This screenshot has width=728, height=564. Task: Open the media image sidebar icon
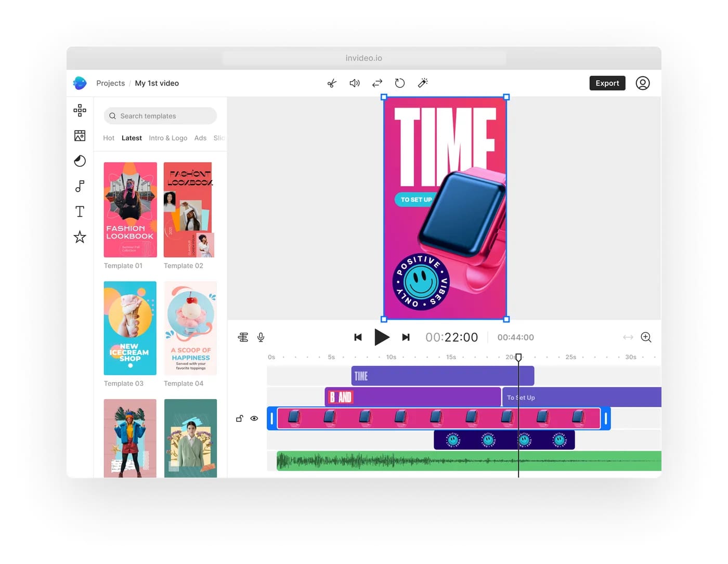point(80,136)
